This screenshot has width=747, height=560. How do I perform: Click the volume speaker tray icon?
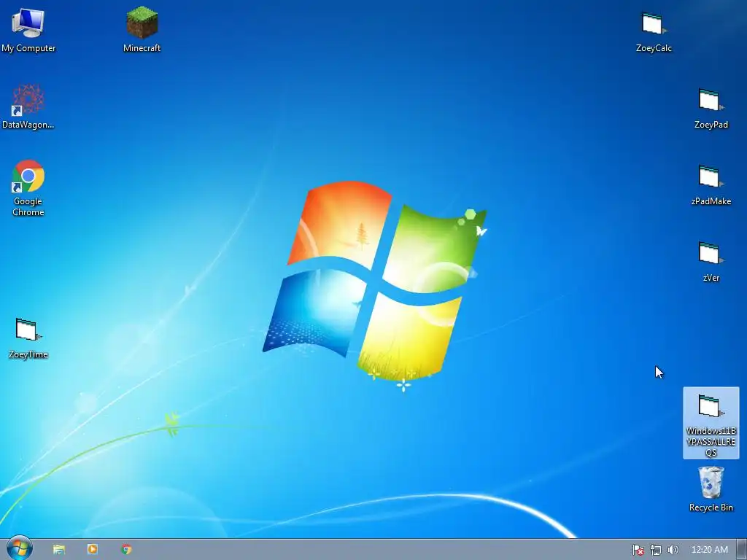pyautogui.click(x=673, y=550)
